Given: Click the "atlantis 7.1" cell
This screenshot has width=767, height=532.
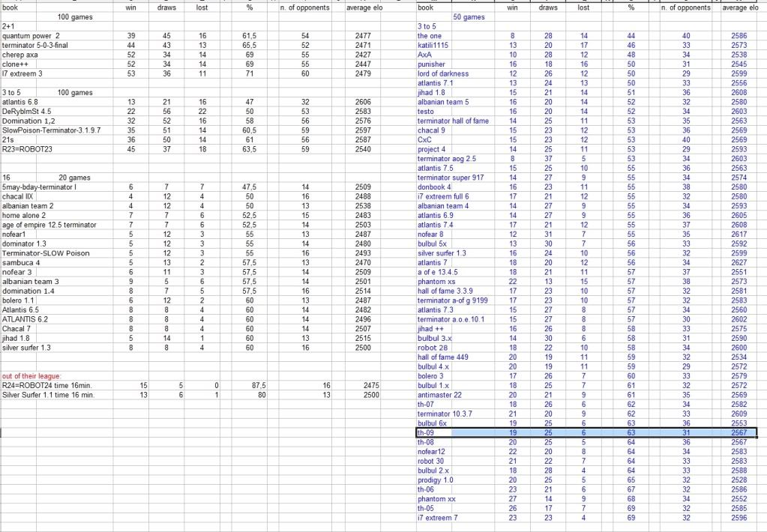Looking at the screenshot, I should tap(436, 83).
